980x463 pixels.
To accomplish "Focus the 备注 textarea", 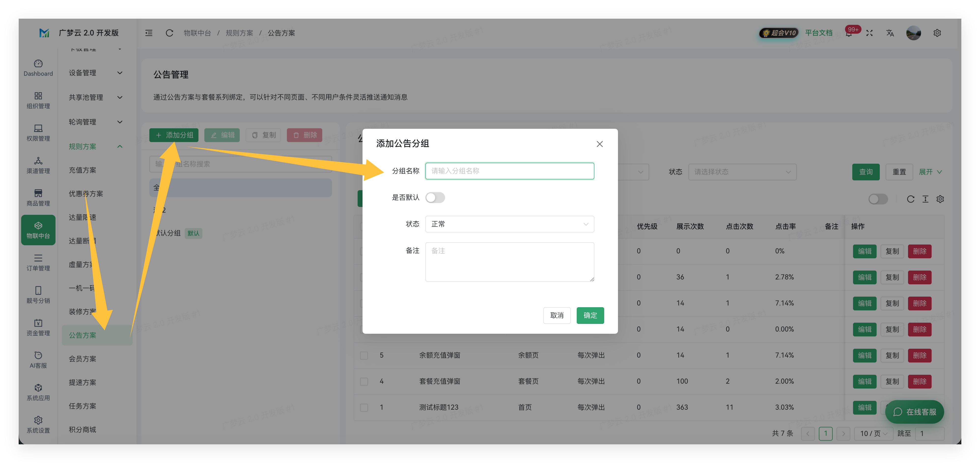I will (509, 262).
